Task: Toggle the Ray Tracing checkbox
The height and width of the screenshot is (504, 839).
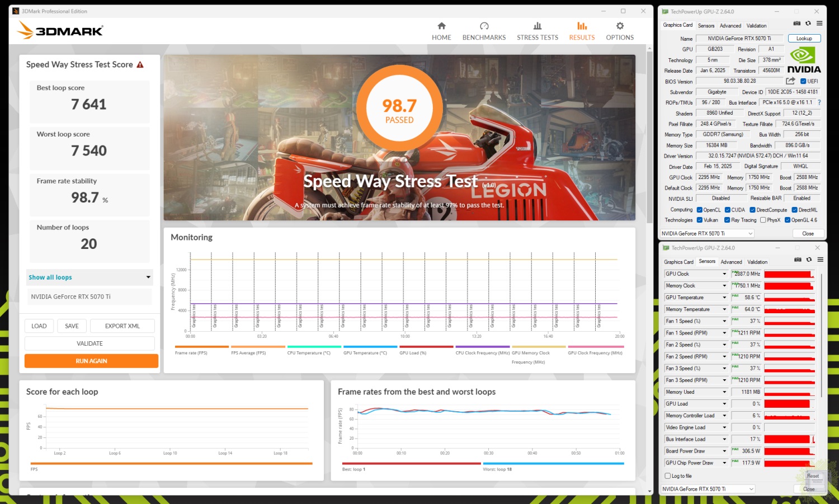Action: click(x=727, y=220)
